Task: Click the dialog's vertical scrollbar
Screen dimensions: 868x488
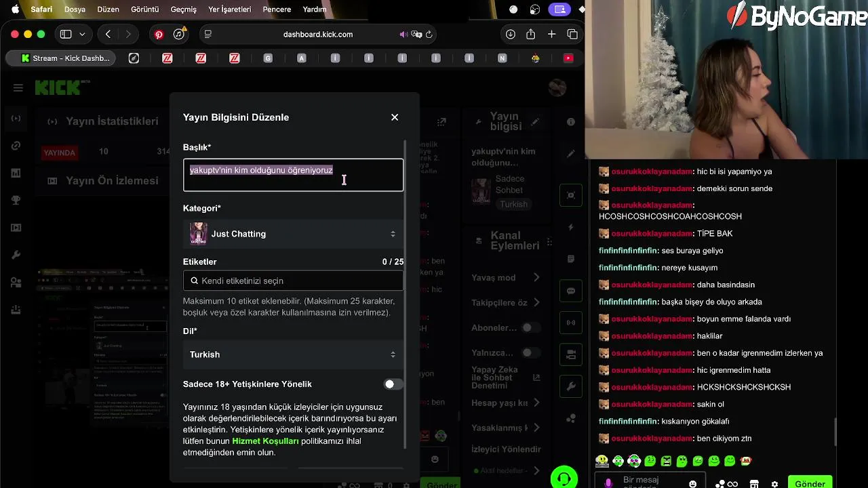Action: click(x=406, y=295)
